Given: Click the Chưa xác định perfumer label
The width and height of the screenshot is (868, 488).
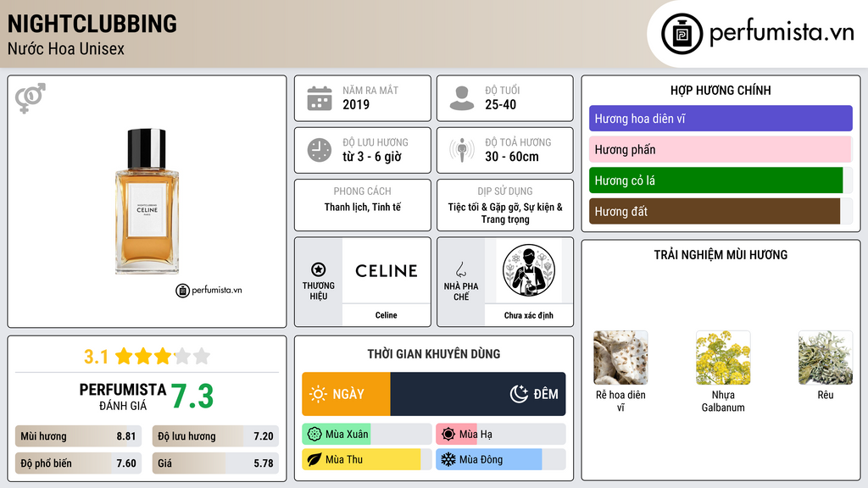Looking at the screenshot, I should coord(529,315).
